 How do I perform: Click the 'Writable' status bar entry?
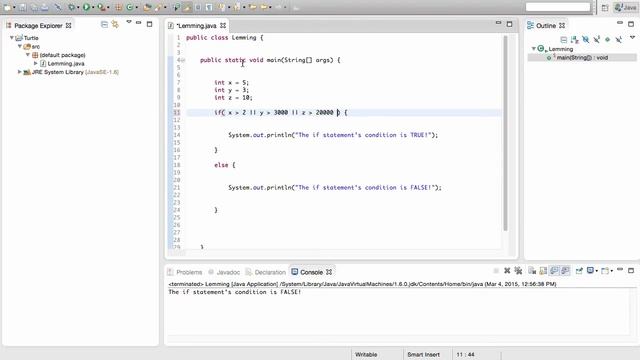366,354
